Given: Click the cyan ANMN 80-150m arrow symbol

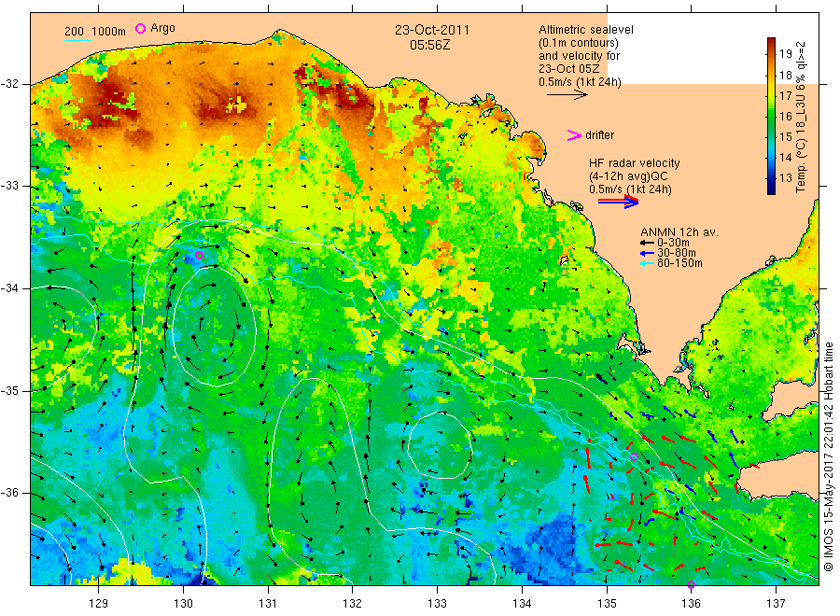Looking at the screenshot, I should pos(647,263).
